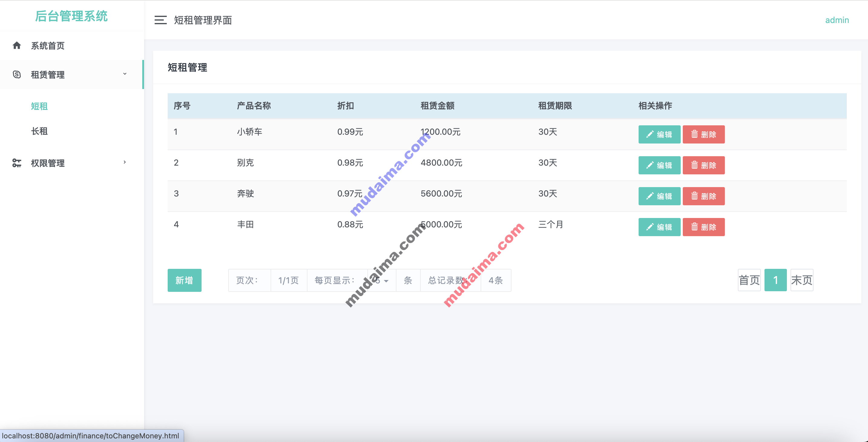Go to the 长租 submenu item
This screenshot has width=868, height=442.
(x=39, y=131)
